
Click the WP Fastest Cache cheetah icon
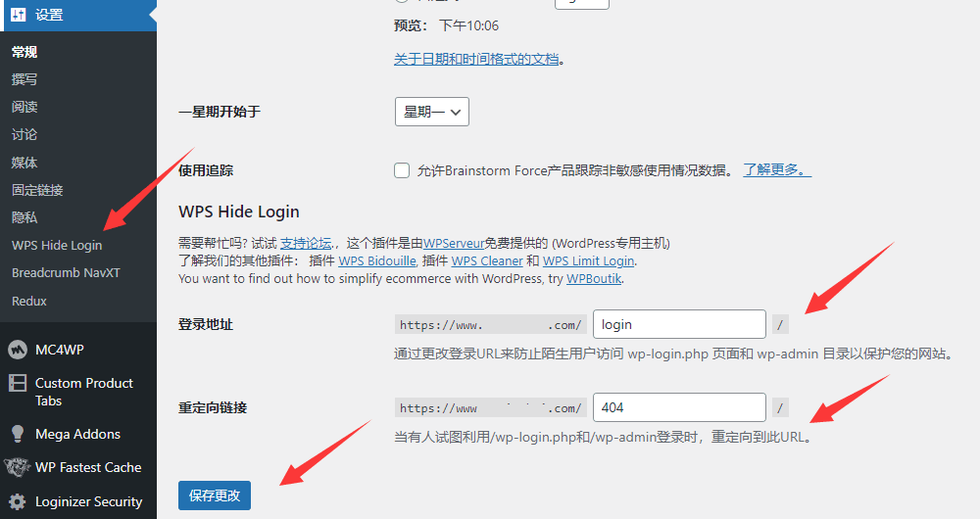coord(17,467)
